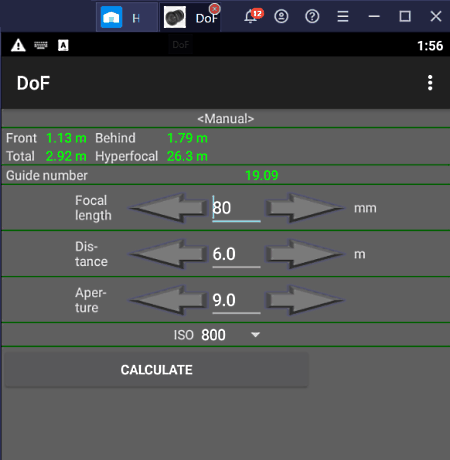Open the notifications bell icon

tap(253, 16)
